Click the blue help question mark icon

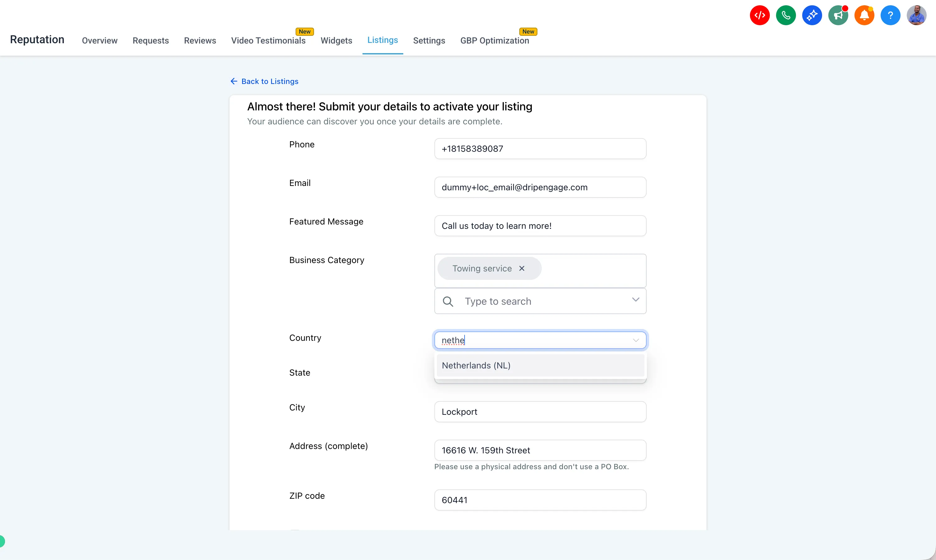pyautogui.click(x=890, y=16)
